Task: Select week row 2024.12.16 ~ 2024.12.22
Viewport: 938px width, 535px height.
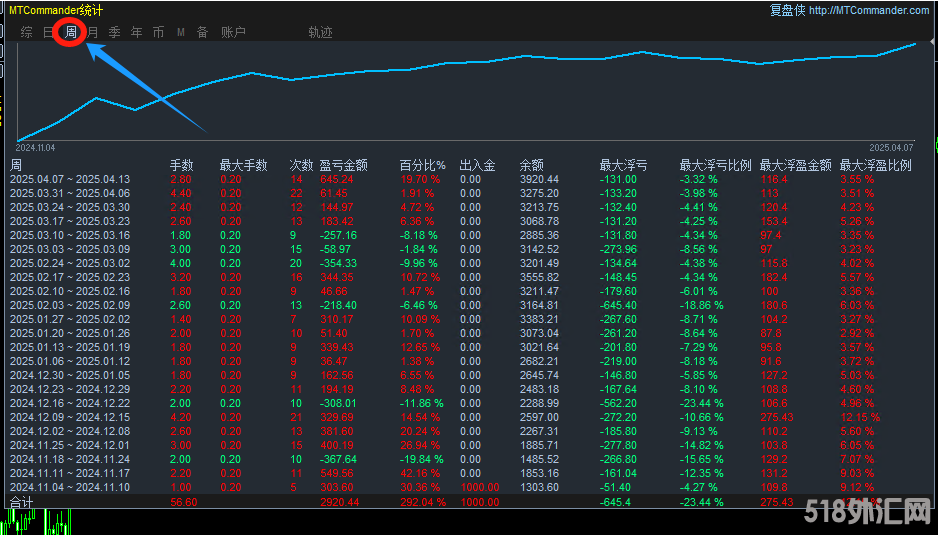Action: pyautogui.click(x=469, y=403)
